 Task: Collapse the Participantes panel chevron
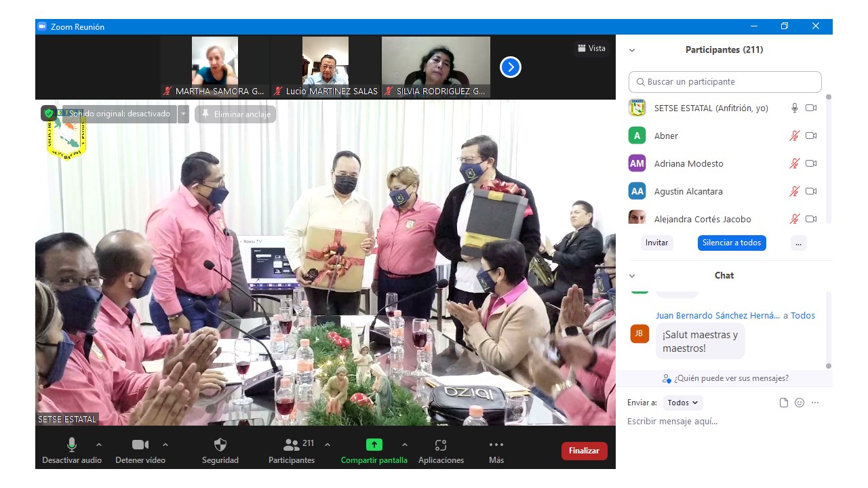tap(632, 50)
